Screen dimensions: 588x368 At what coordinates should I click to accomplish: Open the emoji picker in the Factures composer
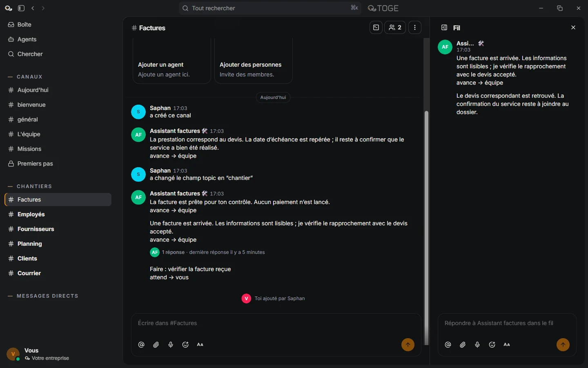click(185, 345)
